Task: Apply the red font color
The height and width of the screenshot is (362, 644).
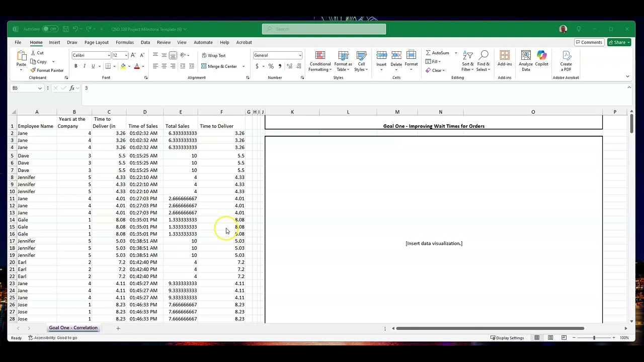Action: coord(137,66)
